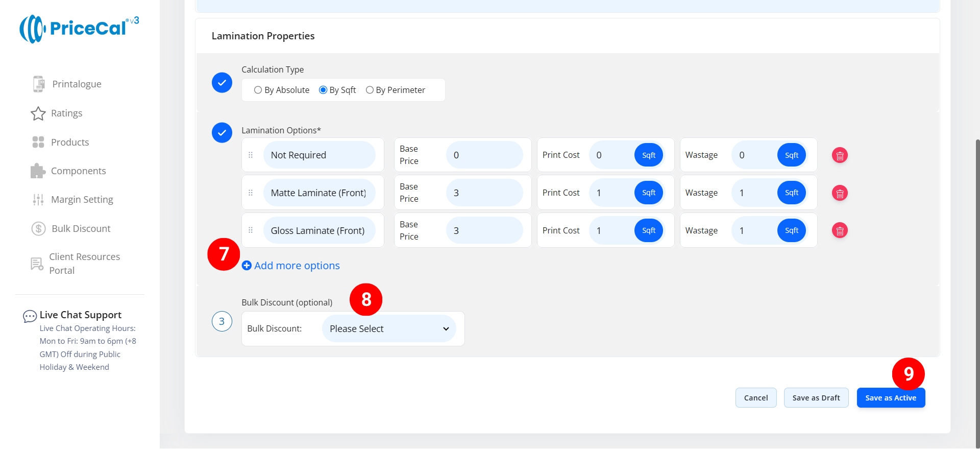Click the Bulk Discount dollar icon
Screen dimensions: 980x449
point(39,229)
